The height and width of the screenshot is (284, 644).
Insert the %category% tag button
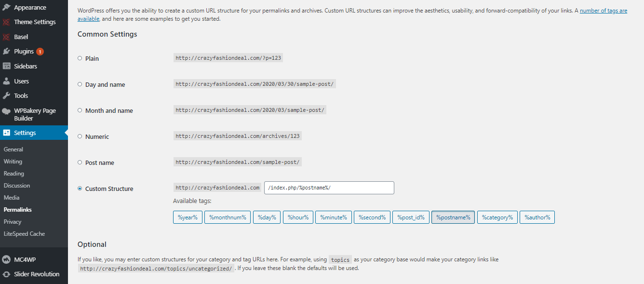tap(498, 217)
